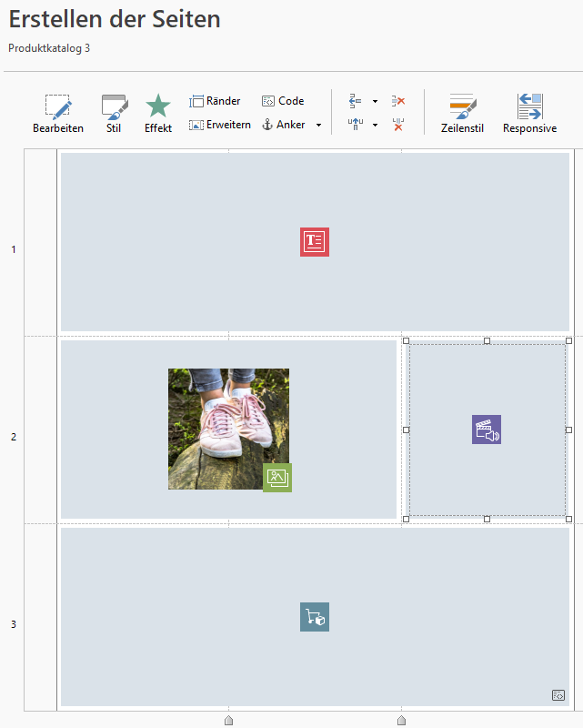Select row number 1 header

[14, 249]
